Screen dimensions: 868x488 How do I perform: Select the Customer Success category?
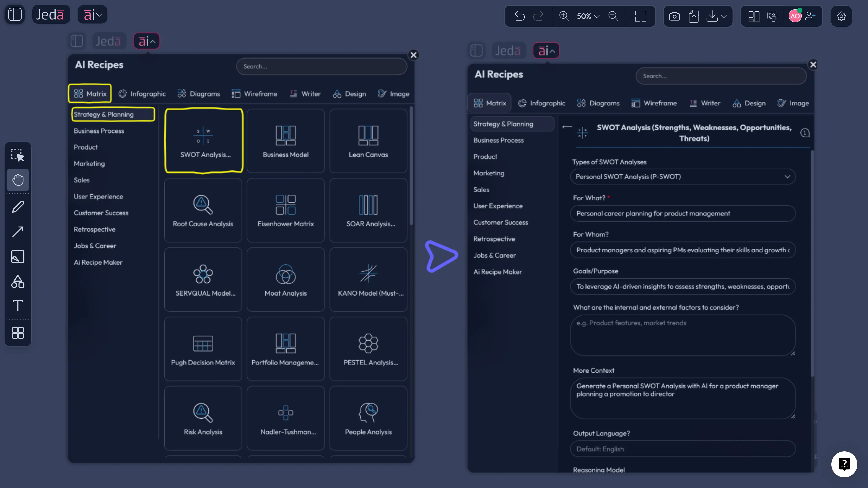tap(101, 213)
